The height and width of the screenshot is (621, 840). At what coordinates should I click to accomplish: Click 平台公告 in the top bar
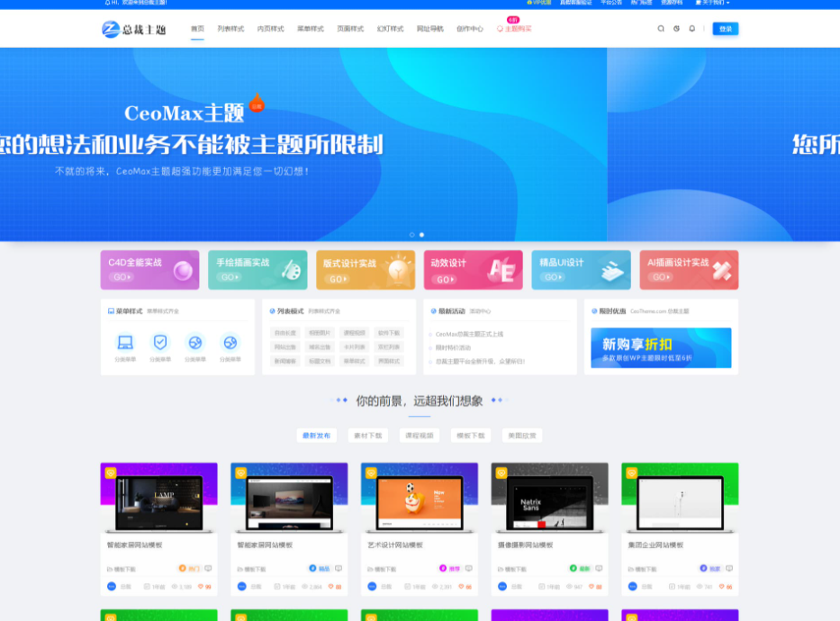click(x=611, y=3)
